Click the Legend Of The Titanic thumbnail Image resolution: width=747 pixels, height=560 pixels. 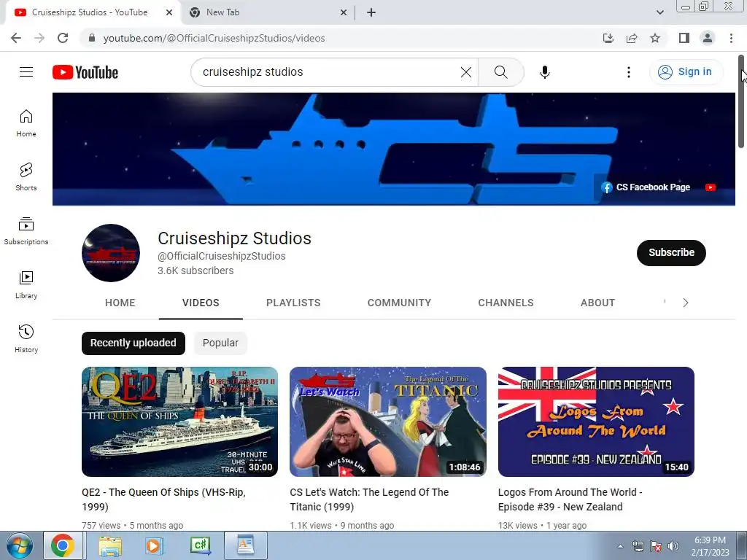coord(388,421)
